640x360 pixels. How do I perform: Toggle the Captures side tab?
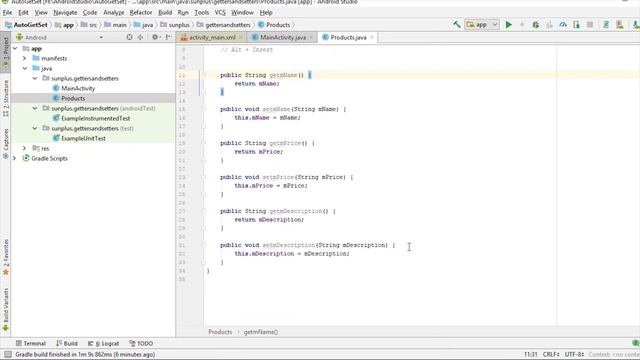point(5,144)
